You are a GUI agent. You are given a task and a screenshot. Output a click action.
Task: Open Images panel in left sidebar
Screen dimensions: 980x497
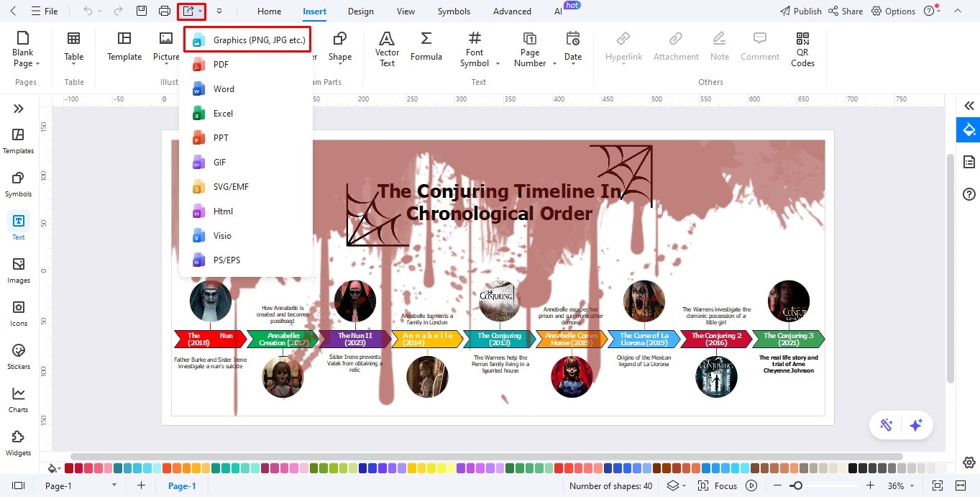coord(19,270)
